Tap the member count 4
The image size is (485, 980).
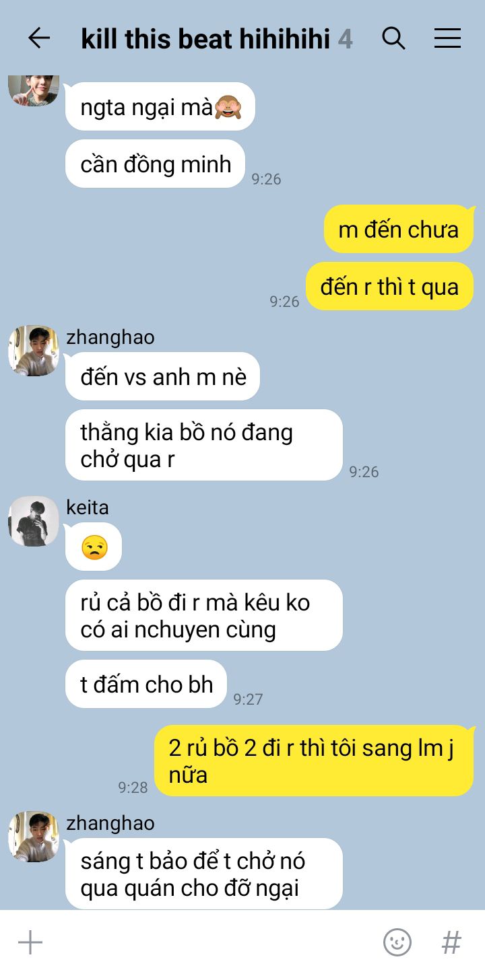(x=345, y=39)
